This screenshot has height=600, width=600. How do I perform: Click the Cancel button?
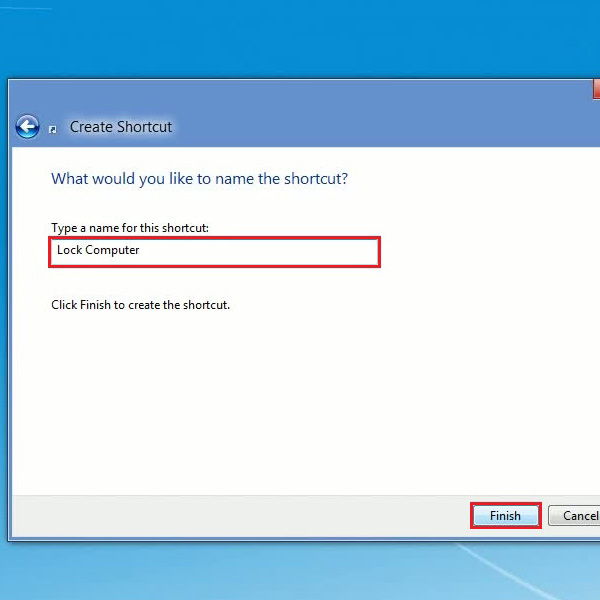tap(574, 515)
